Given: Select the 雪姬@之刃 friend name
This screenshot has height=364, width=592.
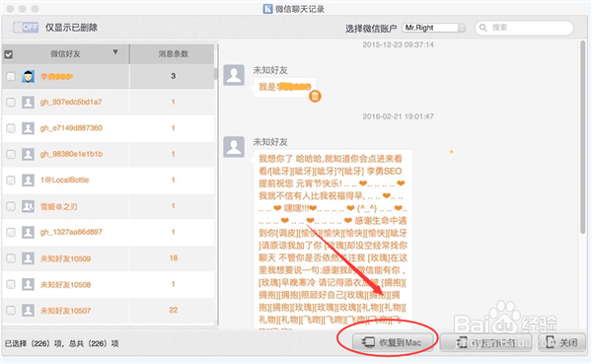Looking at the screenshot, I should point(59,206).
